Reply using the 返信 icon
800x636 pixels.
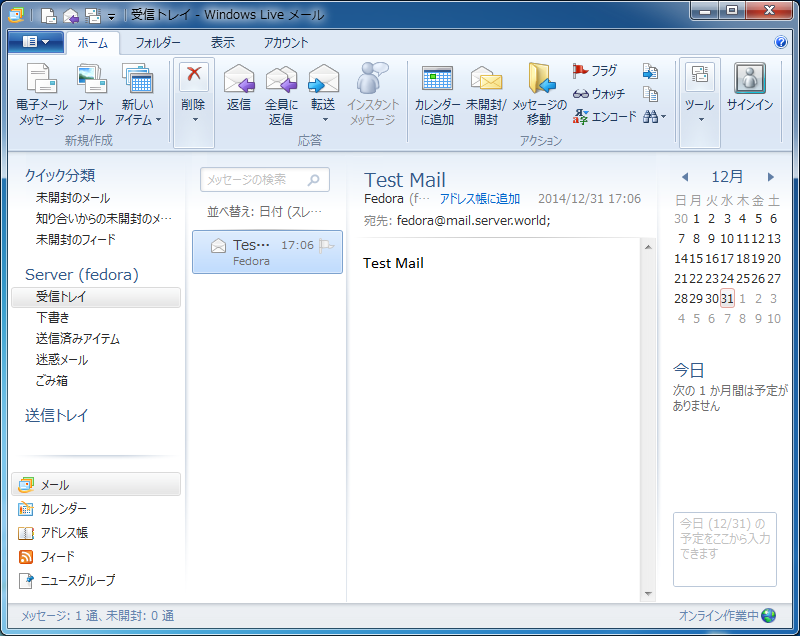point(239,88)
